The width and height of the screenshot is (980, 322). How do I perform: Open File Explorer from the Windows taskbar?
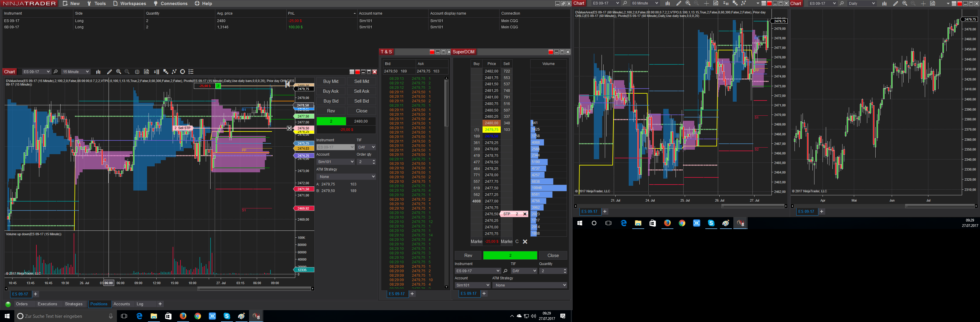154,316
